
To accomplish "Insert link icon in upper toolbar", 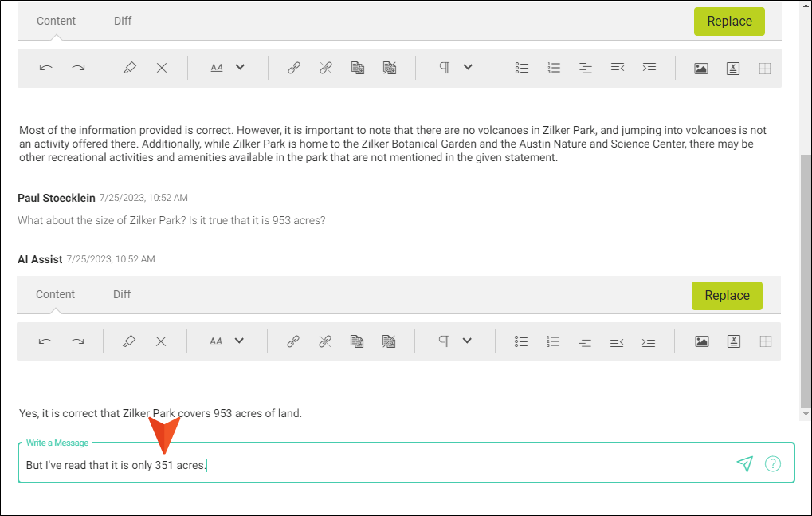I will tap(293, 68).
